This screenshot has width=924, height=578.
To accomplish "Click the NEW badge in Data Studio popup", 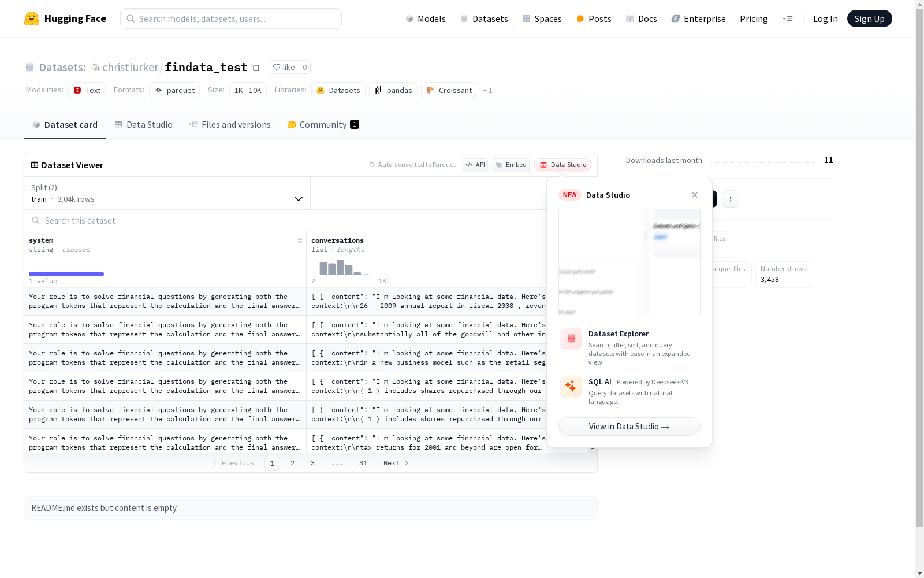I will [x=570, y=195].
